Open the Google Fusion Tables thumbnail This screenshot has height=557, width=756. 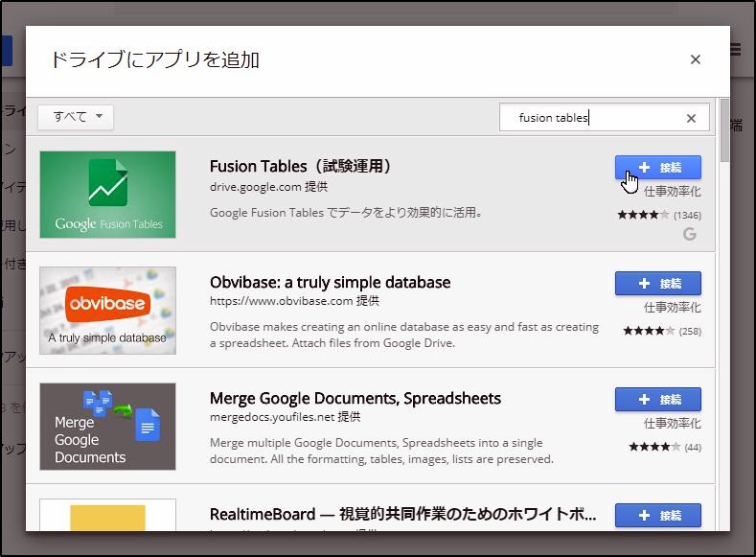pyautogui.click(x=108, y=194)
